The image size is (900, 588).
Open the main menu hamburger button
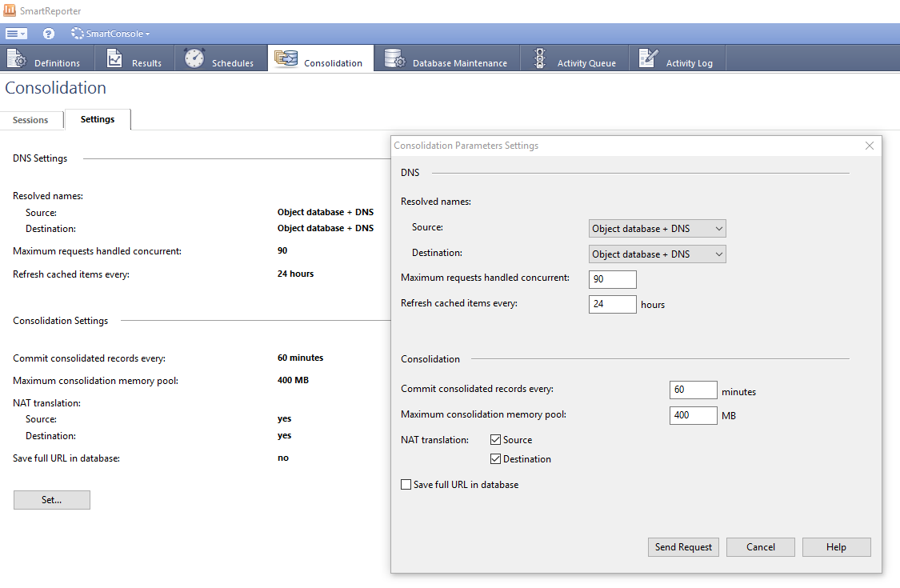point(16,34)
